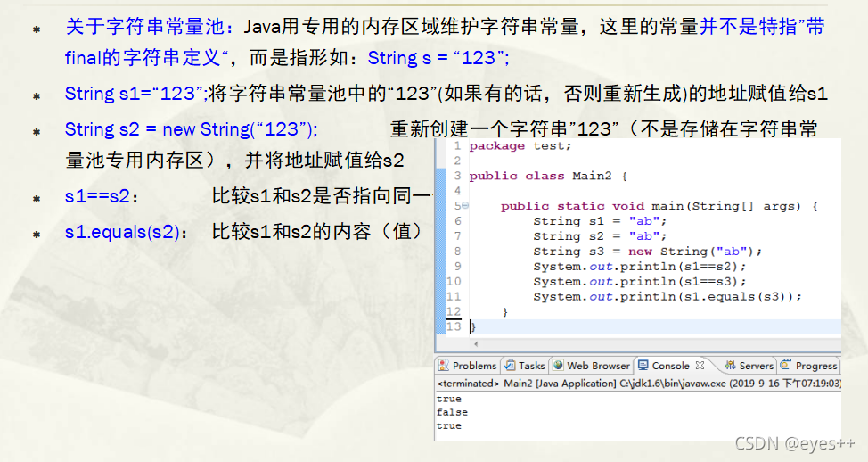Click the editor's horizontal scroll left arrow
The image size is (868, 462).
476,344
